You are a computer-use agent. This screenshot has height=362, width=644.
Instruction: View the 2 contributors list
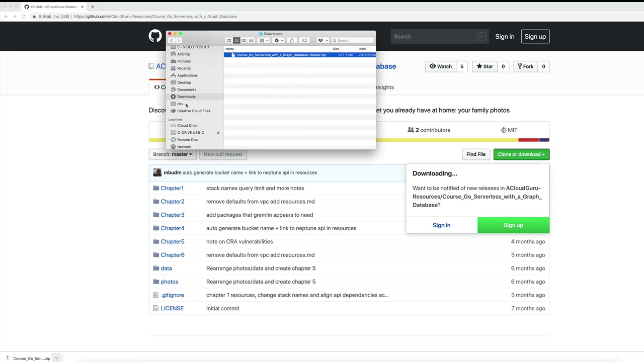pyautogui.click(x=429, y=130)
